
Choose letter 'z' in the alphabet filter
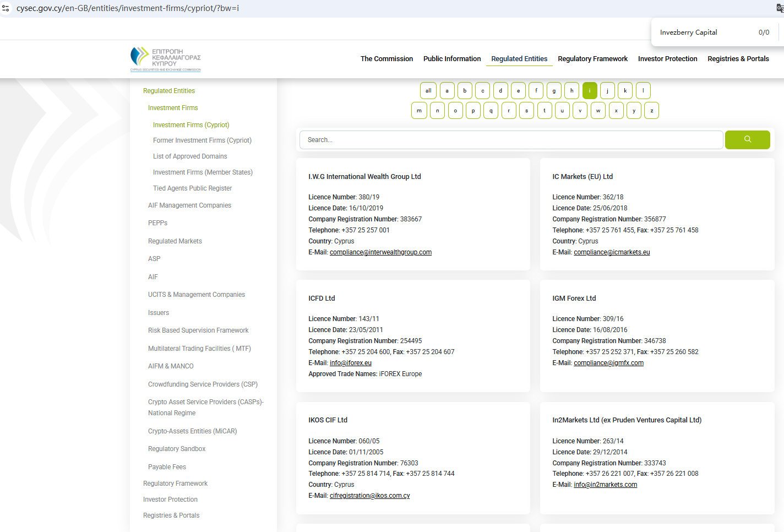point(651,111)
